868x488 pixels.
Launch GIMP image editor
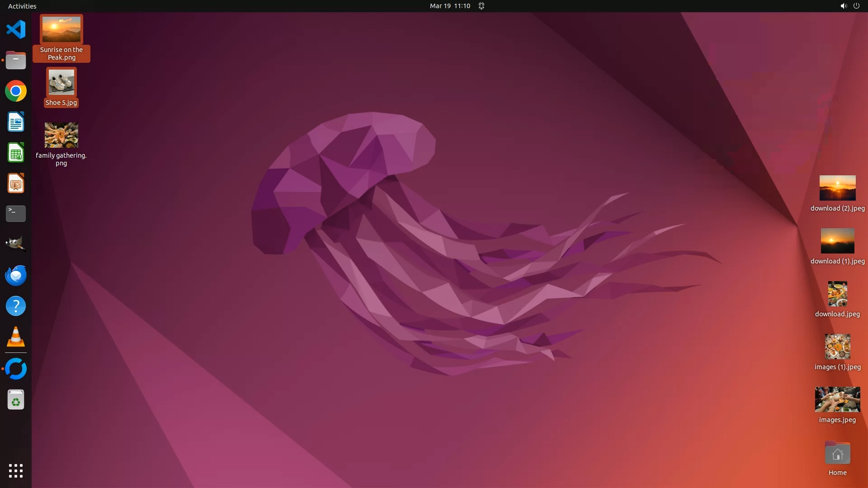[16, 244]
